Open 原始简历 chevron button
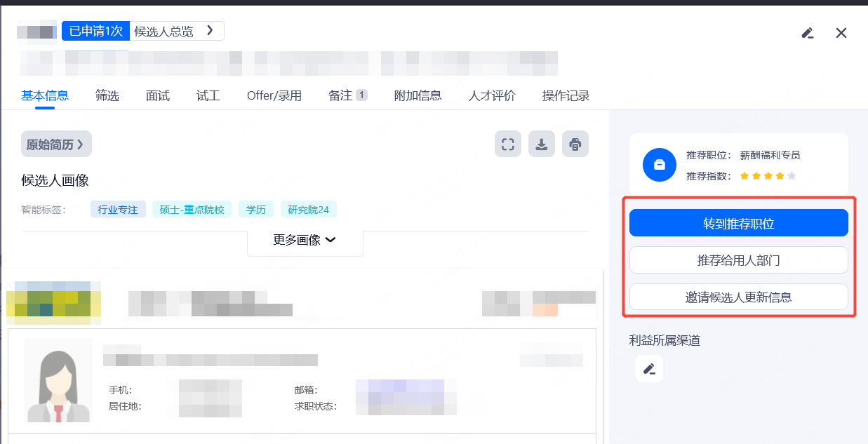The image size is (868, 444). pos(56,144)
